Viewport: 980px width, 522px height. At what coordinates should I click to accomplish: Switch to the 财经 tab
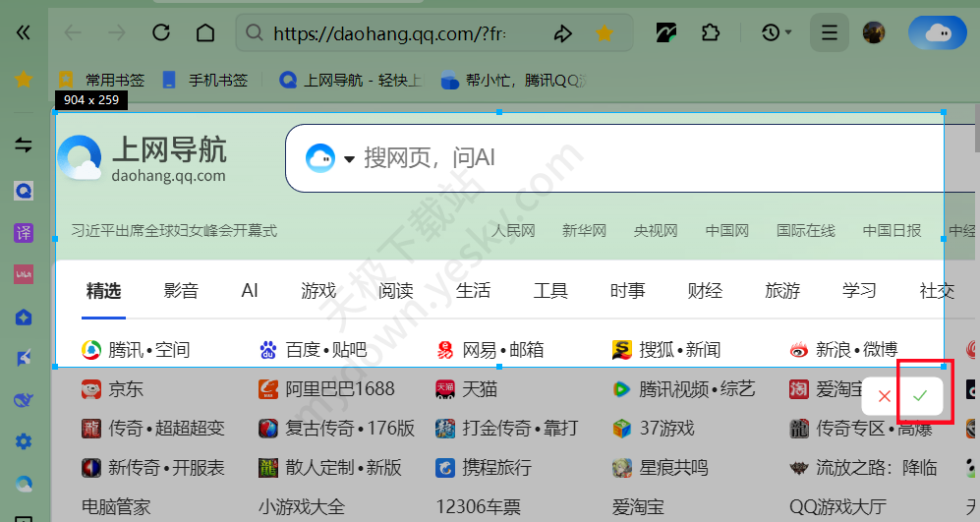click(705, 291)
